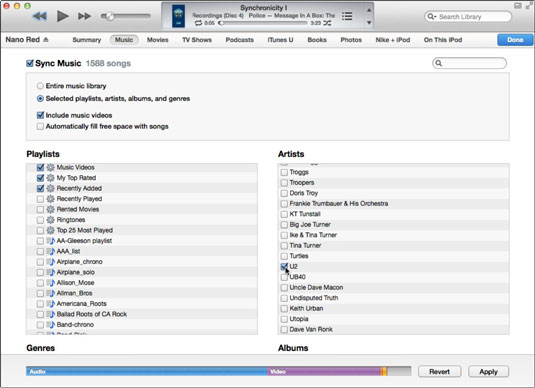Click the Ballad Roots of CA Rock icon
The height and width of the screenshot is (388, 535).
50,314
